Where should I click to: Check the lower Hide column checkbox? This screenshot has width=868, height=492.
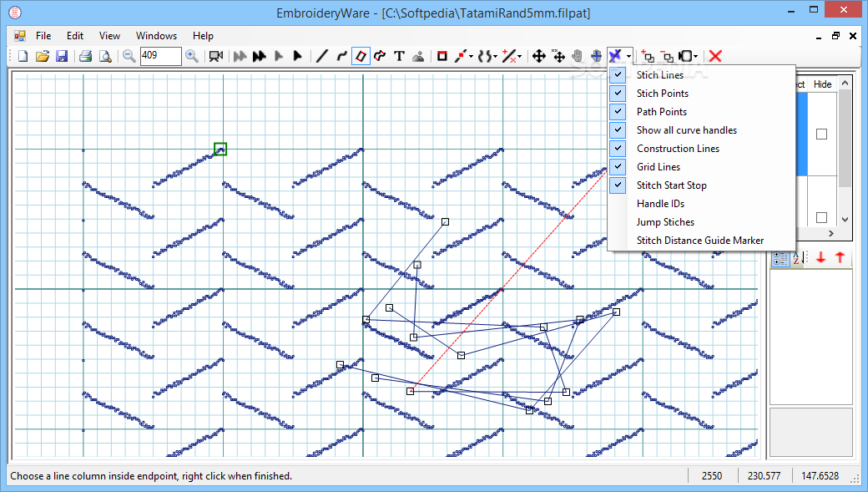coord(821,217)
